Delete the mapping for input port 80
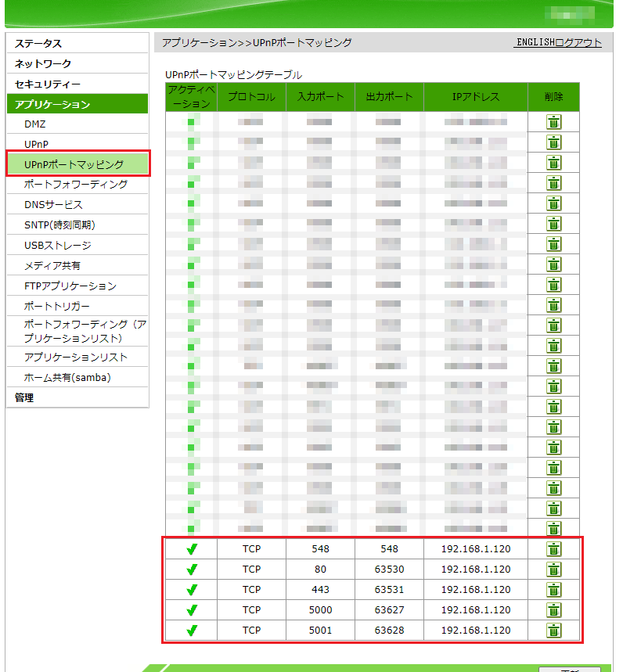623x672 pixels. click(x=553, y=570)
